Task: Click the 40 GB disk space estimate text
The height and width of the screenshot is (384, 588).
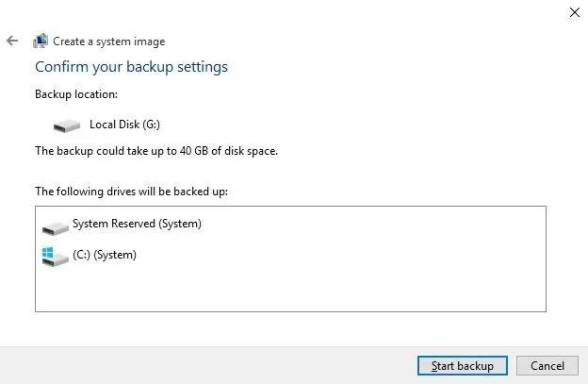Action: 155,151
